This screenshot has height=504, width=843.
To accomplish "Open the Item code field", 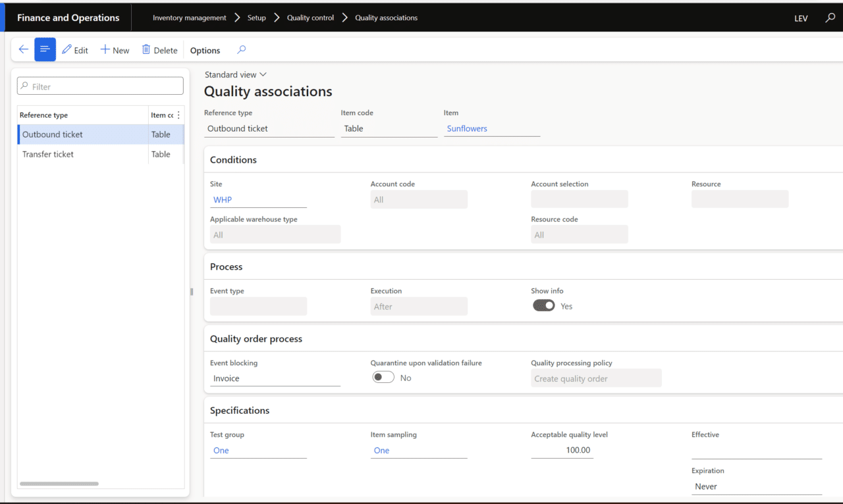I will (389, 129).
